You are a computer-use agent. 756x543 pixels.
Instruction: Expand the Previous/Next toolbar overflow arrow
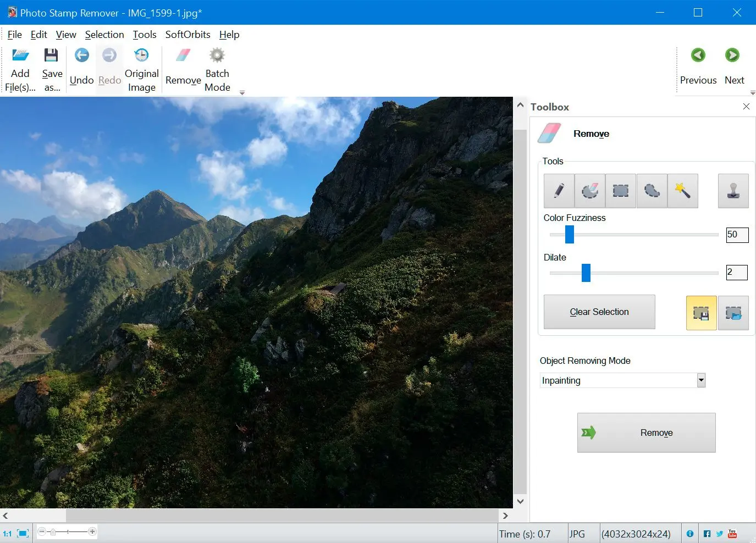753,93
